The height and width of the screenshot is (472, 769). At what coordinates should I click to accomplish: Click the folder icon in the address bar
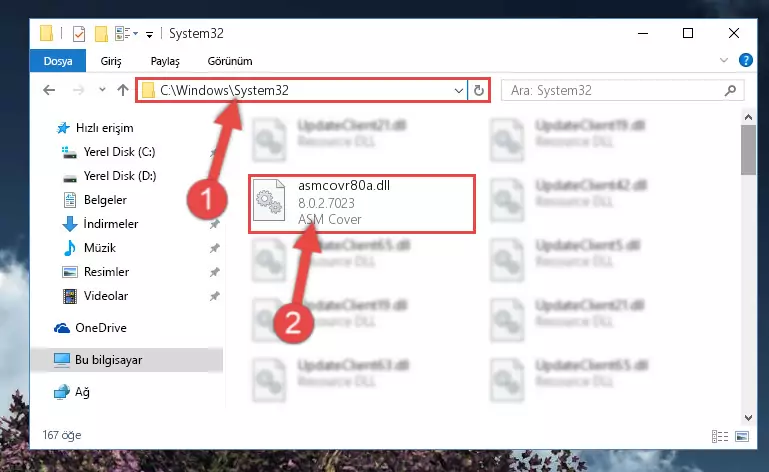[148, 90]
